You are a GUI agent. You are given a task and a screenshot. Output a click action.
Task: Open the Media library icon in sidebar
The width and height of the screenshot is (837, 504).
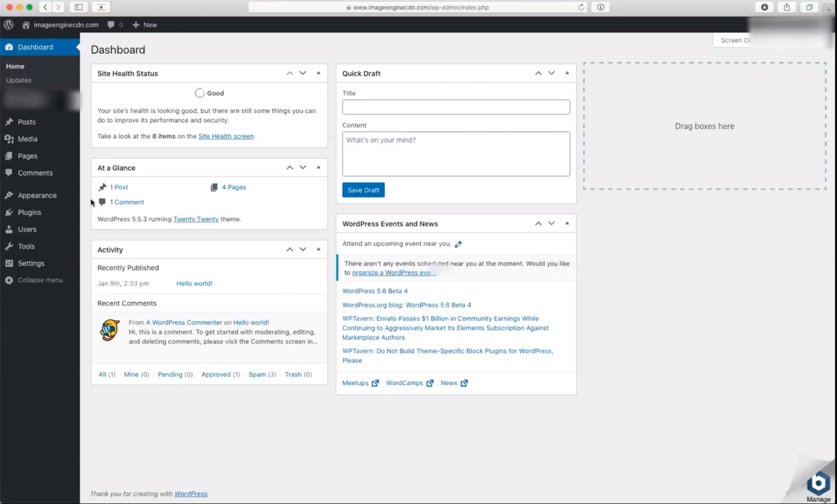(9, 139)
